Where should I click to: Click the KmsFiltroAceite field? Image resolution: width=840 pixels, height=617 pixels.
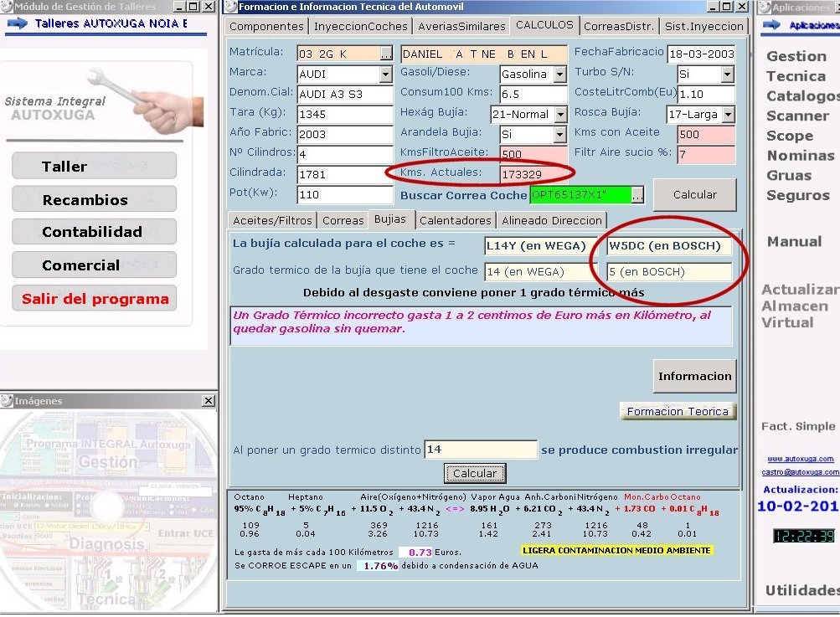(x=533, y=154)
